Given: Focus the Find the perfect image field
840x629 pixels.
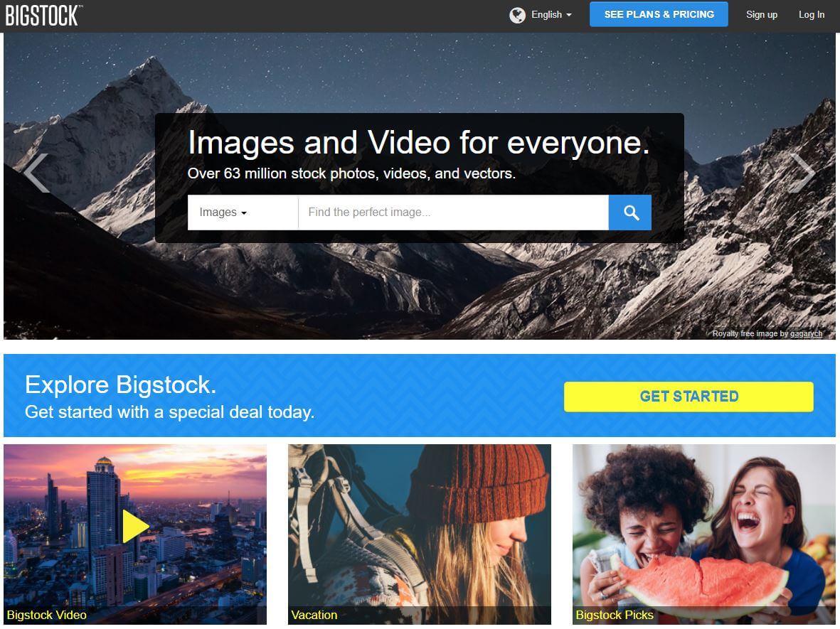Looking at the screenshot, I should point(453,213).
